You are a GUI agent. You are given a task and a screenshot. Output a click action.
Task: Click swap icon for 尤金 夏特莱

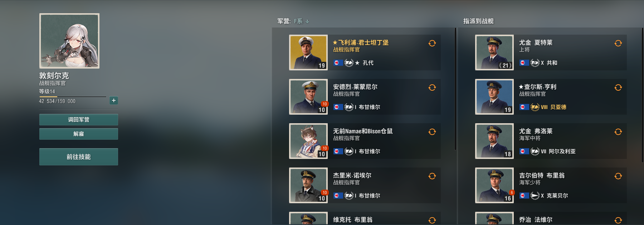(x=618, y=43)
